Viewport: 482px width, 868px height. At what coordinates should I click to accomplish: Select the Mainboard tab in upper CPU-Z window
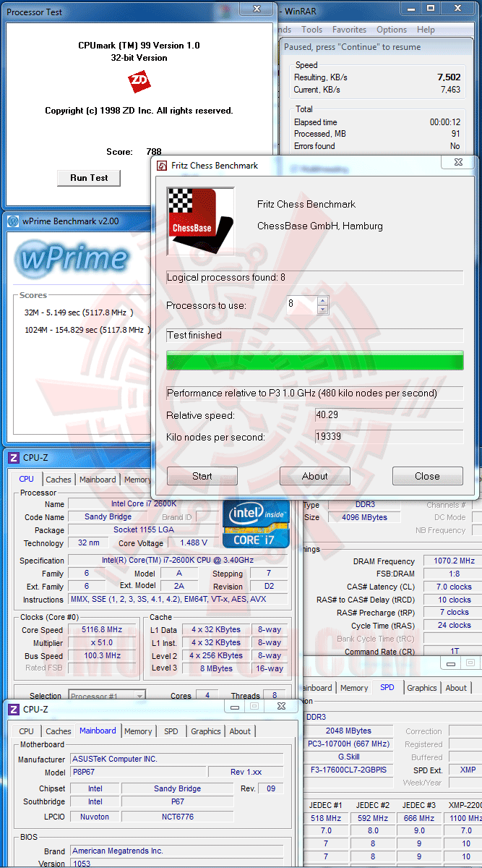click(x=98, y=480)
